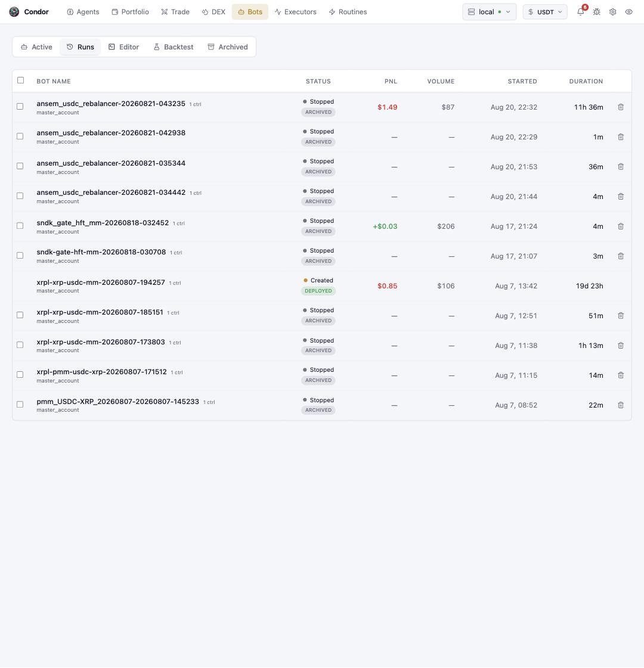This screenshot has width=644, height=668.
Task: Delete the xrpl-xrp-usdc-mm-20260807-173803 run
Action: click(621, 346)
